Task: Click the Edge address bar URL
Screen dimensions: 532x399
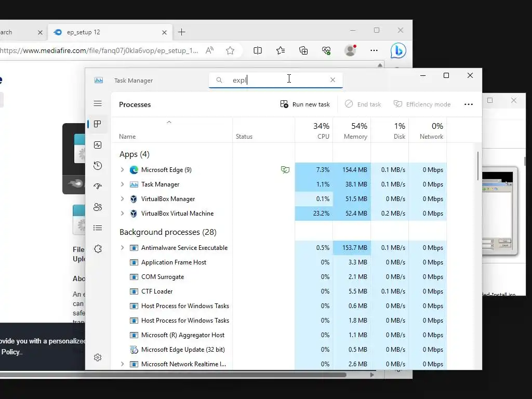Action: 99,50
